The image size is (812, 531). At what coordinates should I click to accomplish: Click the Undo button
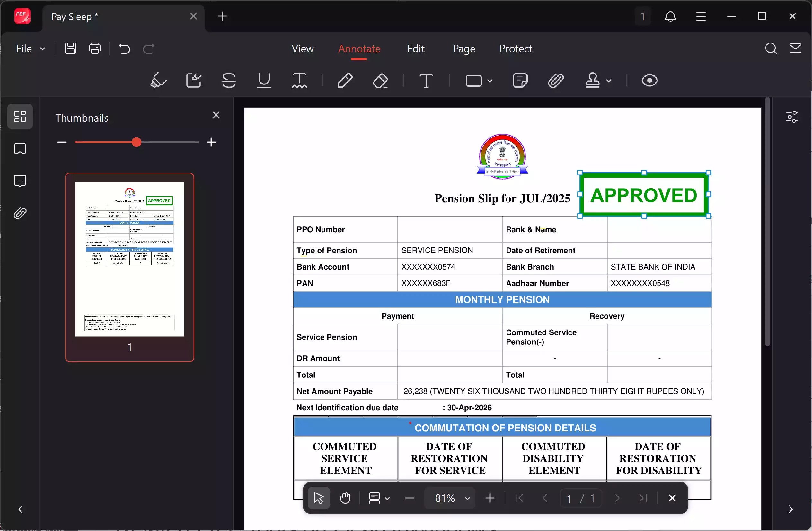pos(124,49)
